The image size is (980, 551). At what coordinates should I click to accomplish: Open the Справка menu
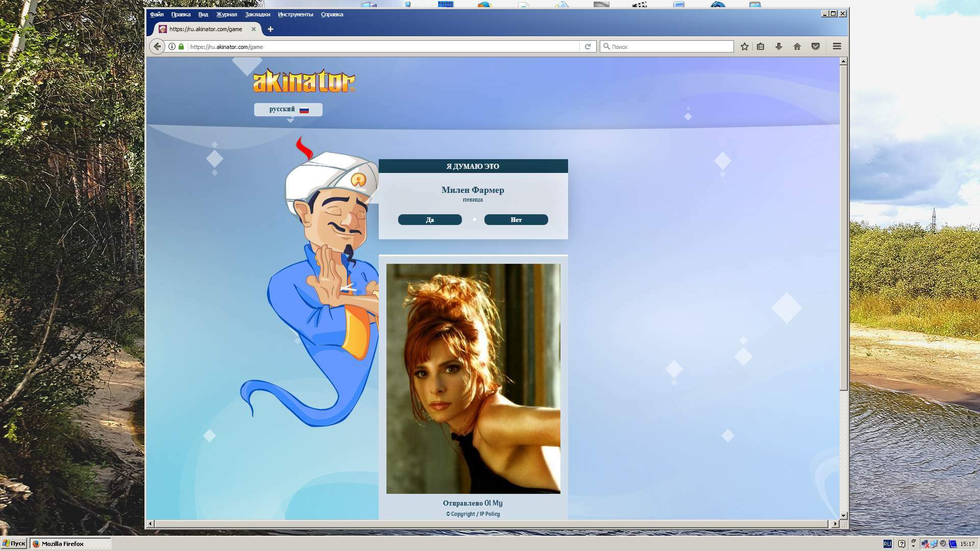(x=332, y=14)
